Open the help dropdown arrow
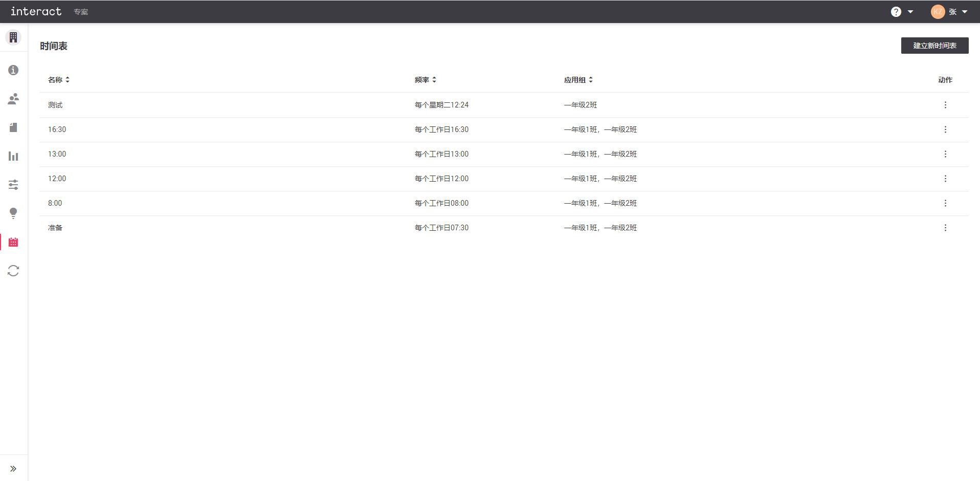The image size is (980, 481). coord(910,12)
